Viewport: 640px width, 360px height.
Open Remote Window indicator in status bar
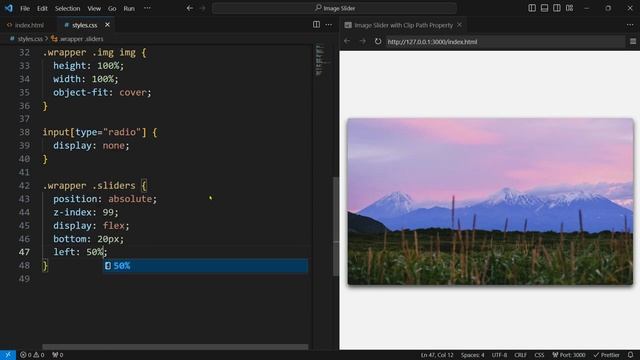pyautogui.click(x=8, y=355)
